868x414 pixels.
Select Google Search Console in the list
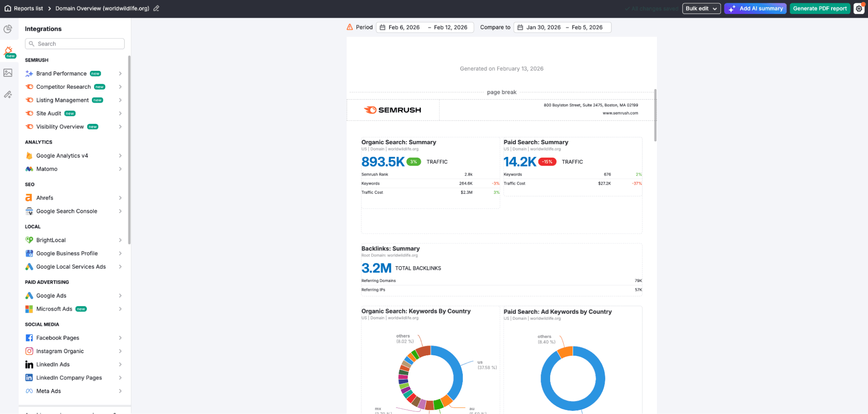[x=74, y=211]
